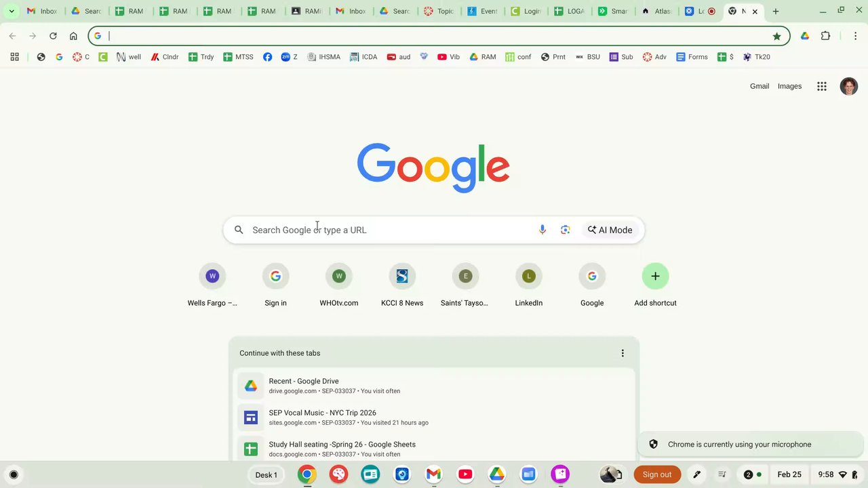Open the Wells Fargo shortcut
Image resolution: width=868 pixels, height=488 pixels.
[212, 285]
